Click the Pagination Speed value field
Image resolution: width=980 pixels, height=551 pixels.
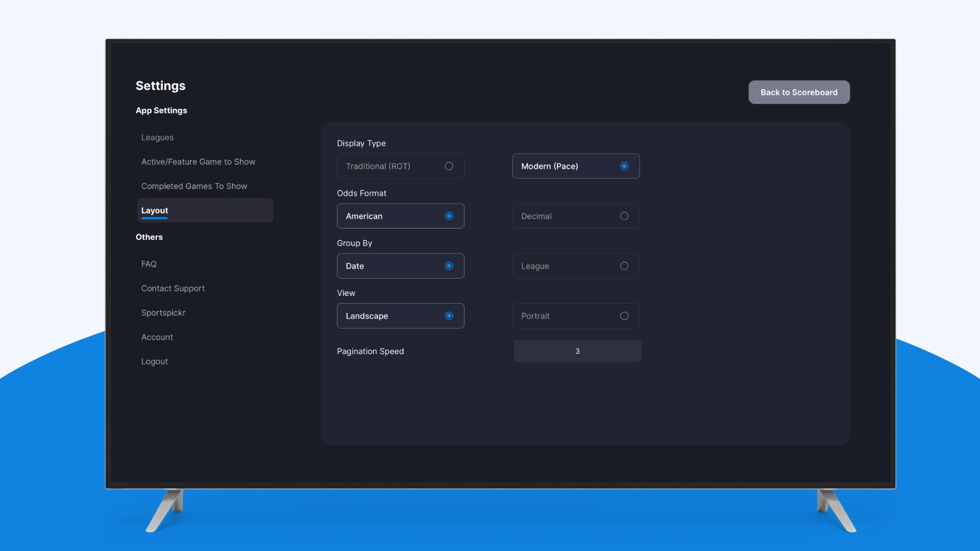coord(577,352)
